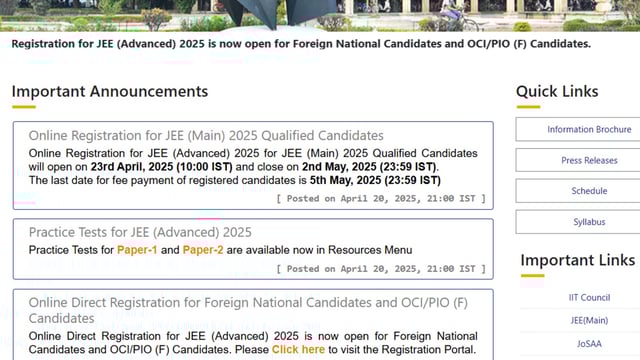Viewport: 640px width, 360px height.
Task: Click the posted timestamp under the Online Registration announcement
Action: pos(381,199)
